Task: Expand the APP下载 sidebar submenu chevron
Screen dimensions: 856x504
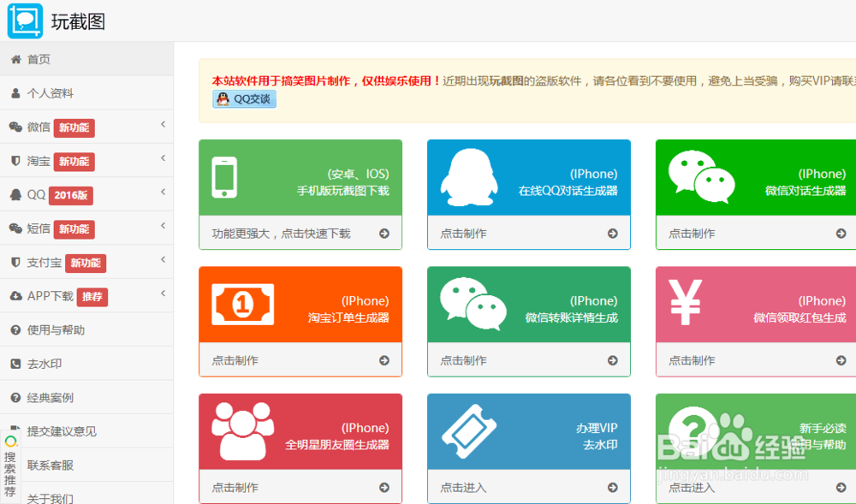Action: pyautogui.click(x=163, y=294)
